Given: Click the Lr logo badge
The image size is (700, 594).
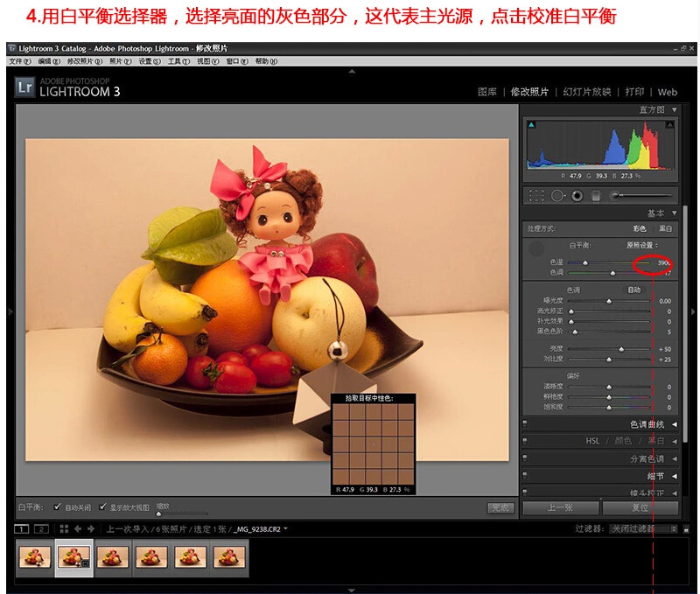Looking at the screenshot, I should 24,87.
